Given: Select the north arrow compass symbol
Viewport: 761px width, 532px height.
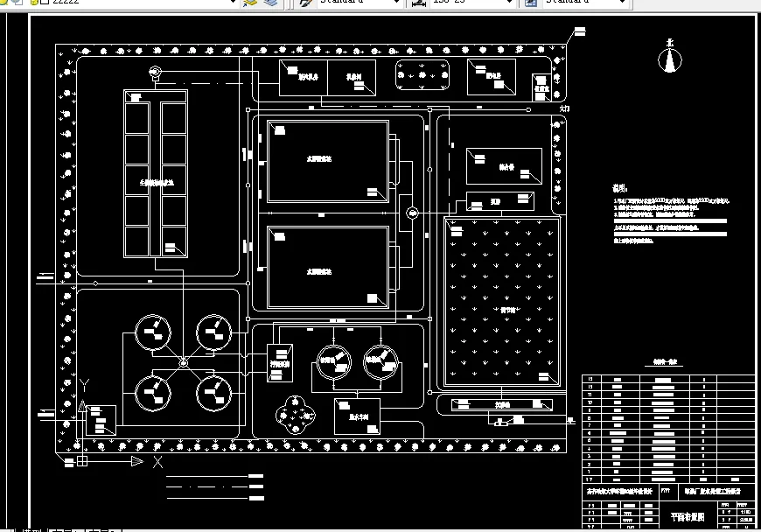Looking at the screenshot, I should pyautogui.click(x=670, y=56).
